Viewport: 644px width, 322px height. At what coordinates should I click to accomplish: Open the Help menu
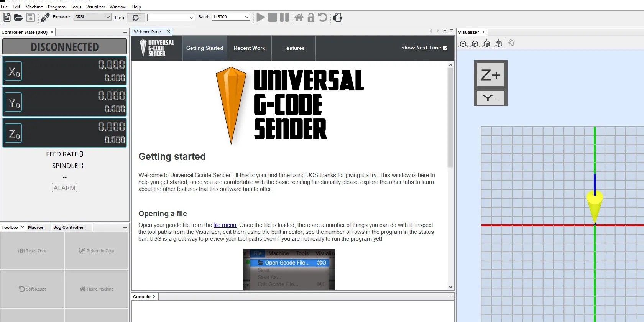coord(136,7)
